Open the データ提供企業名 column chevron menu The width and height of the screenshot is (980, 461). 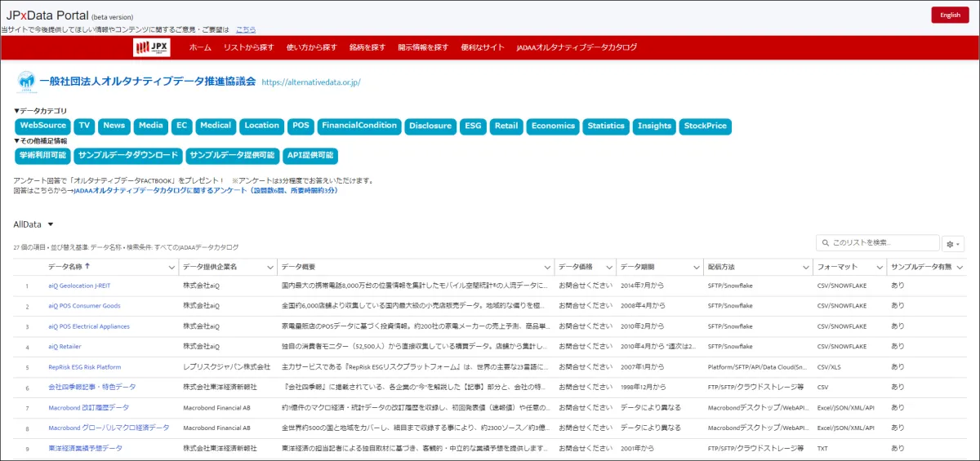coord(270,268)
